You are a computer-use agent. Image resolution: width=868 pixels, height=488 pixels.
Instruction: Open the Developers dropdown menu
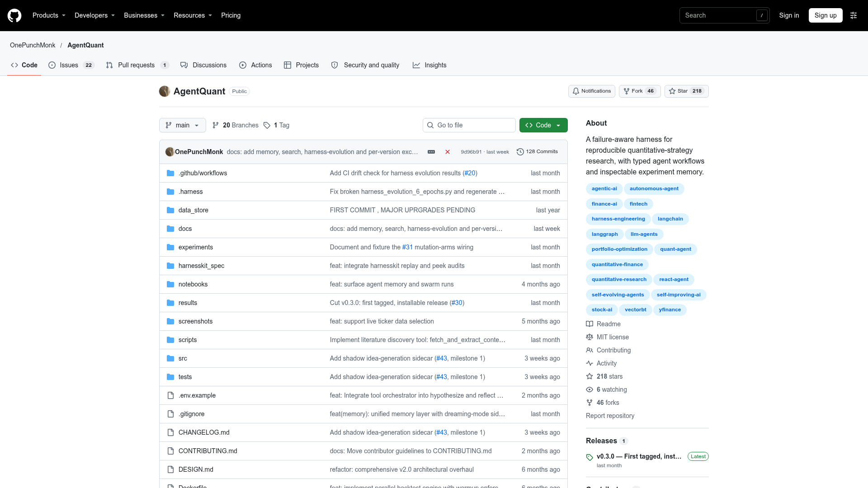tap(94, 15)
